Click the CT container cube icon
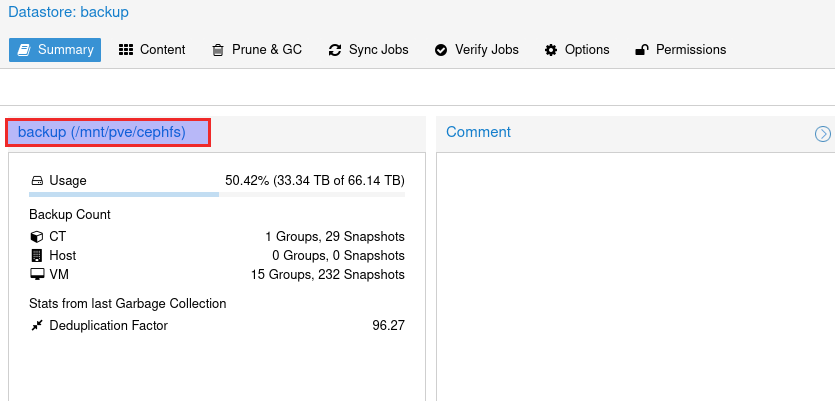Viewport: 835px width, 401px height. click(37, 237)
